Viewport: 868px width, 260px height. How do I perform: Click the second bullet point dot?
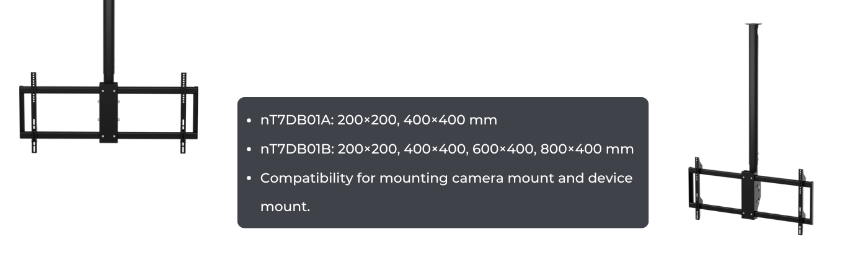click(x=249, y=149)
